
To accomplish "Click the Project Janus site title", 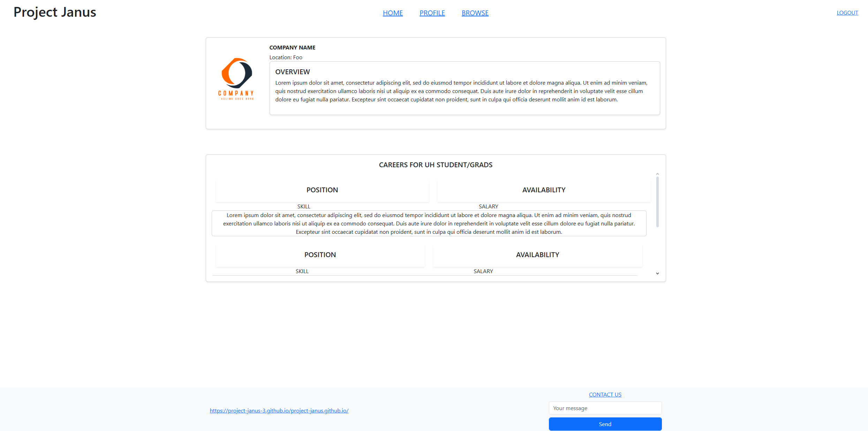I will point(55,12).
